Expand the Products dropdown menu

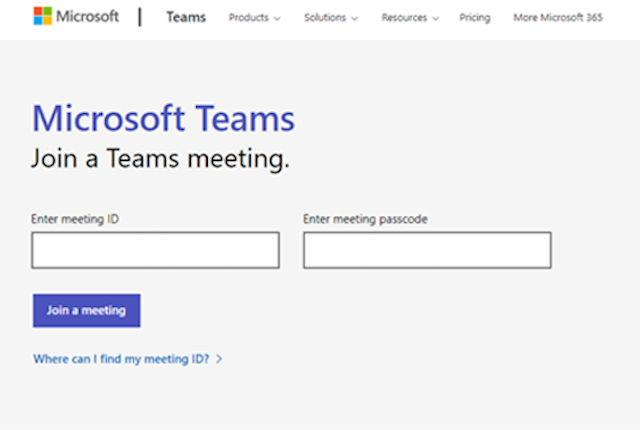[x=254, y=18]
